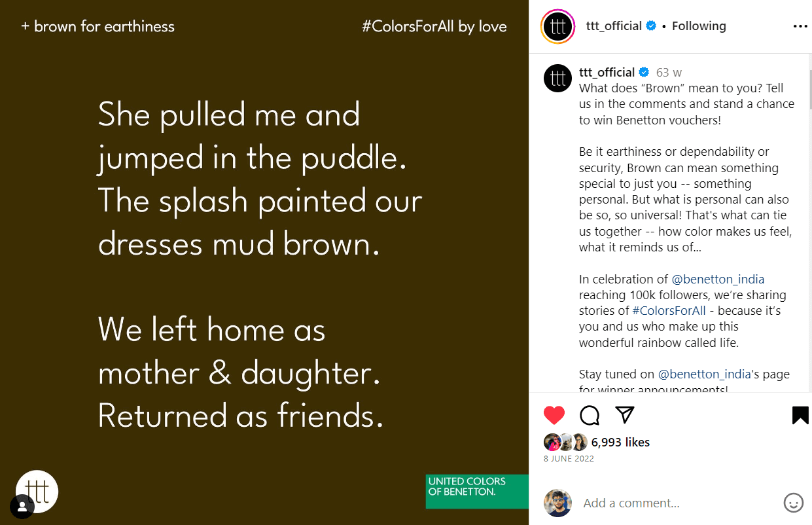Open the three-dot more options menu

(x=800, y=26)
